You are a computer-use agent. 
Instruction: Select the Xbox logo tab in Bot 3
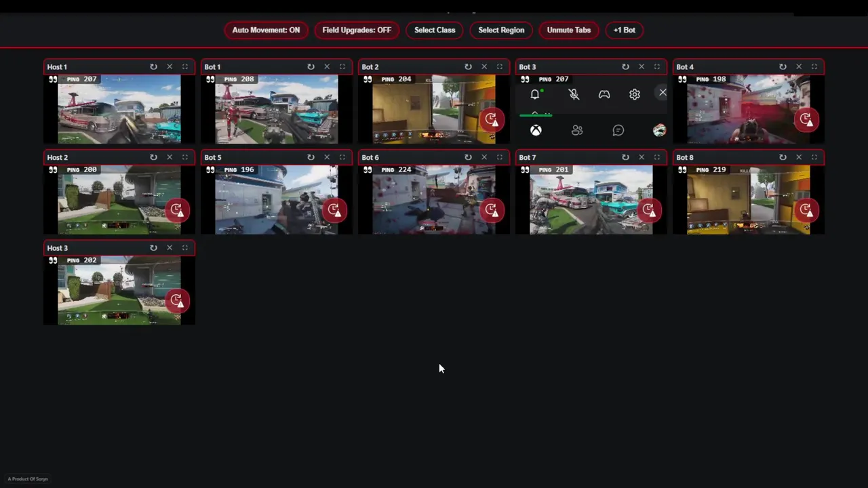pos(536,130)
